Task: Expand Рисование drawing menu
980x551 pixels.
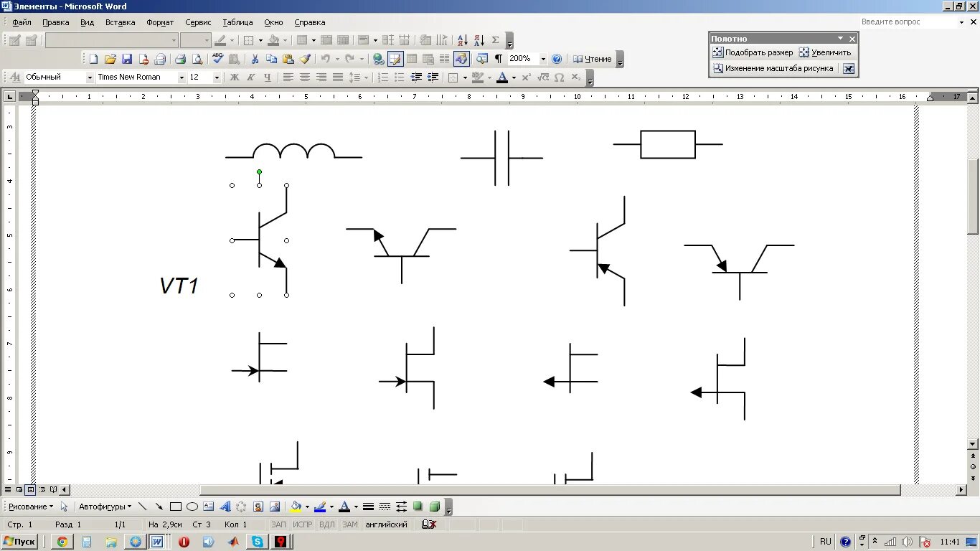Action: tap(31, 507)
